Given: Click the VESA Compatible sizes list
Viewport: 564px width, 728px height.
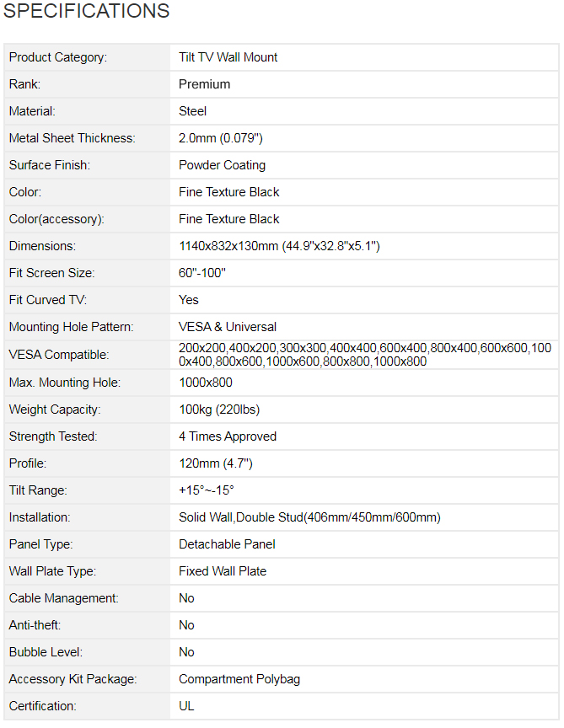Looking at the screenshot, I should [364, 355].
